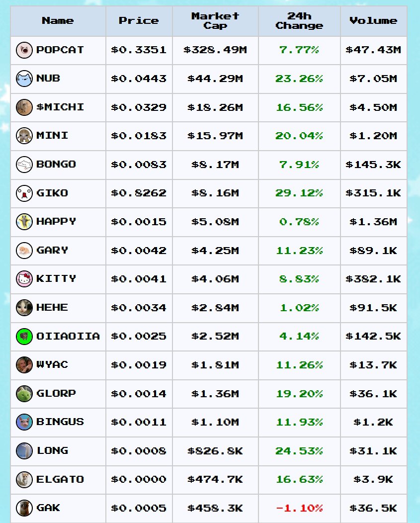Click the KITTY Hello Kitty icon

pyautogui.click(x=24, y=279)
